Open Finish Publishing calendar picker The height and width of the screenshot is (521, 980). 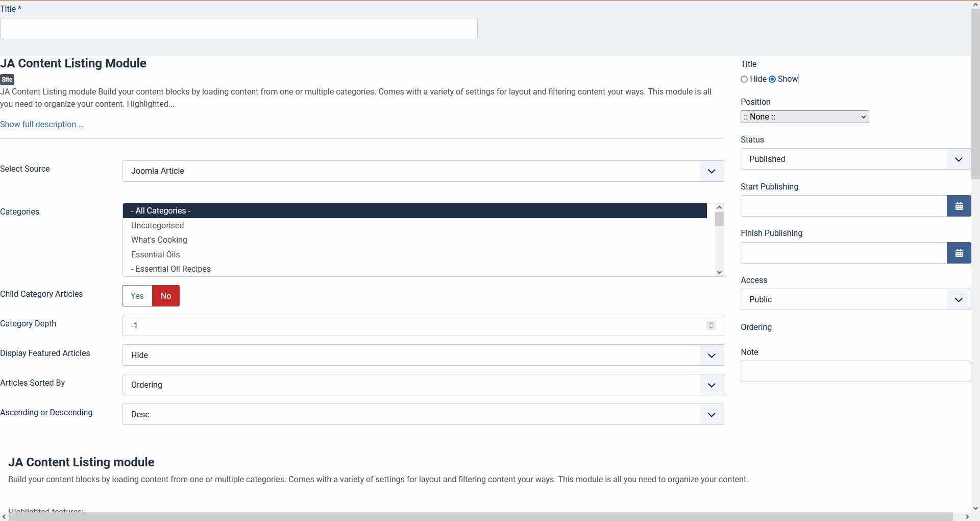click(x=959, y=253)
